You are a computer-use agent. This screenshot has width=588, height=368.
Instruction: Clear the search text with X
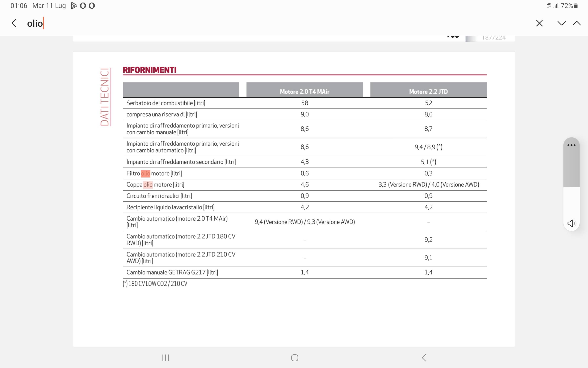pos(539,23)
